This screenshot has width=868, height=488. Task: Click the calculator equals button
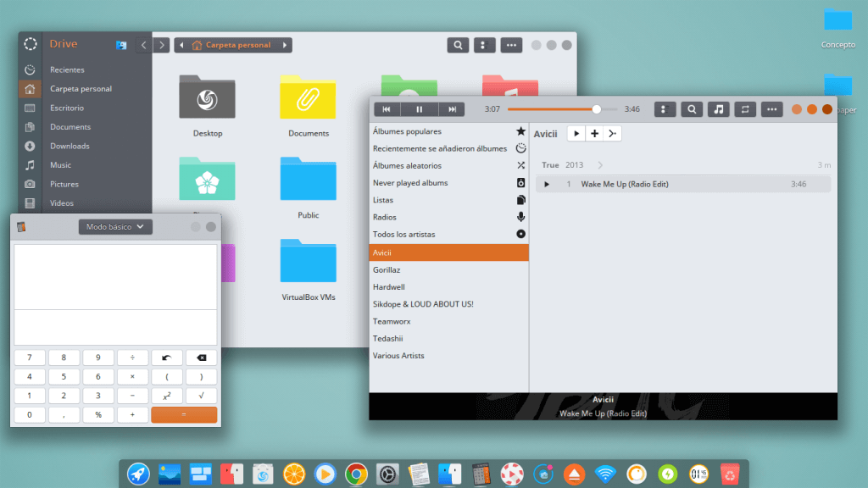coord(184,414)
